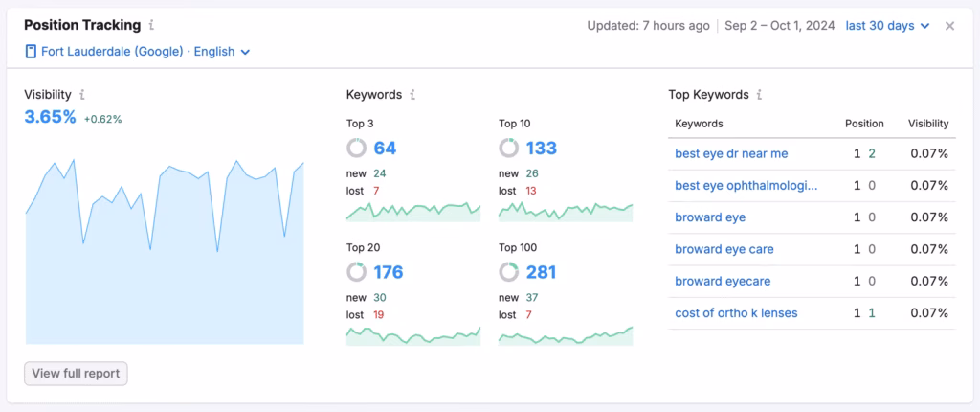This screenshot has height=412, width=980.
Task: Click info icon beside Visibility heading
Action: pos(82,95)
